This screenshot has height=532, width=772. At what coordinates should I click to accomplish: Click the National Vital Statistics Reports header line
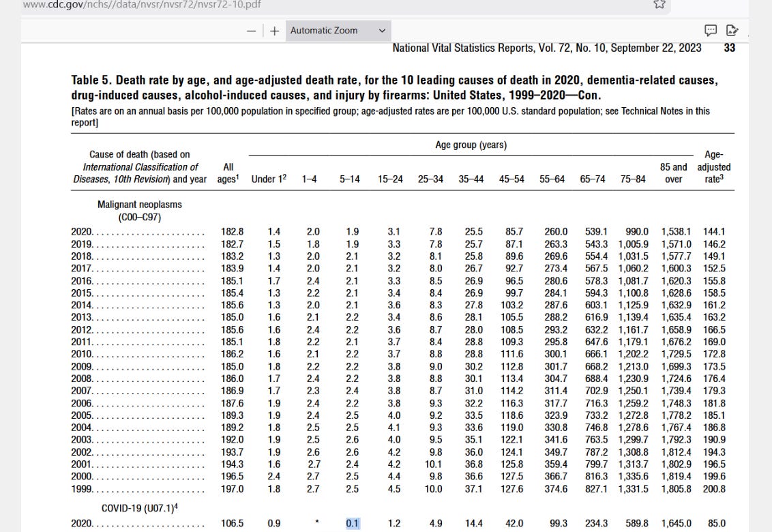click(547, 48)
